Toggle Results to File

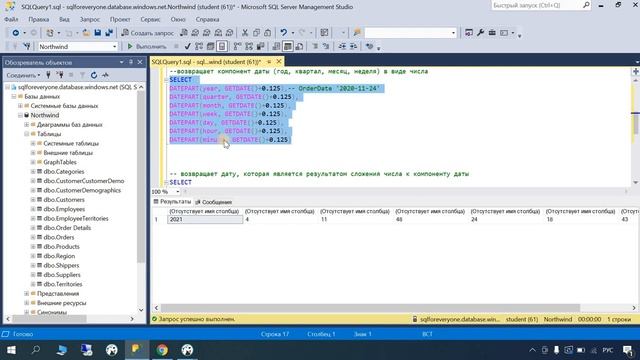pyautogui.click(x=299, y=47)
